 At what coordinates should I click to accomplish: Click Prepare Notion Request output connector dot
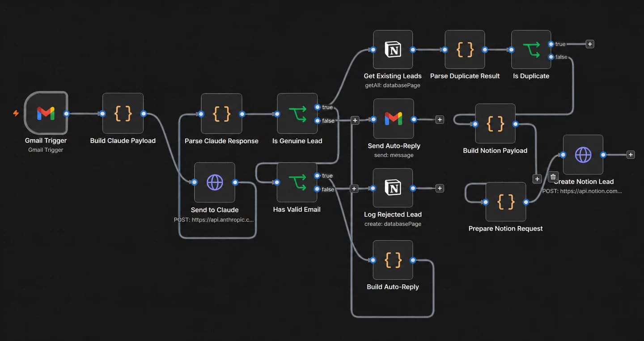click(526, 202)
